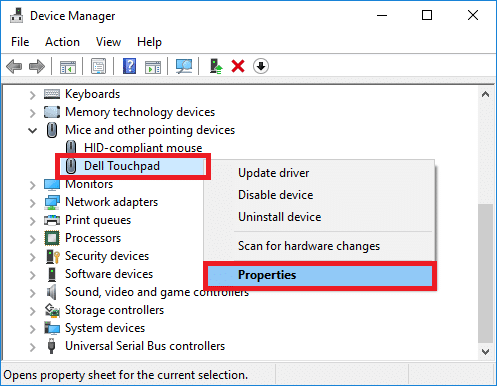Click the Software devices icon
The height and width of the screenshot is (386, 497).
coord(52,274)
